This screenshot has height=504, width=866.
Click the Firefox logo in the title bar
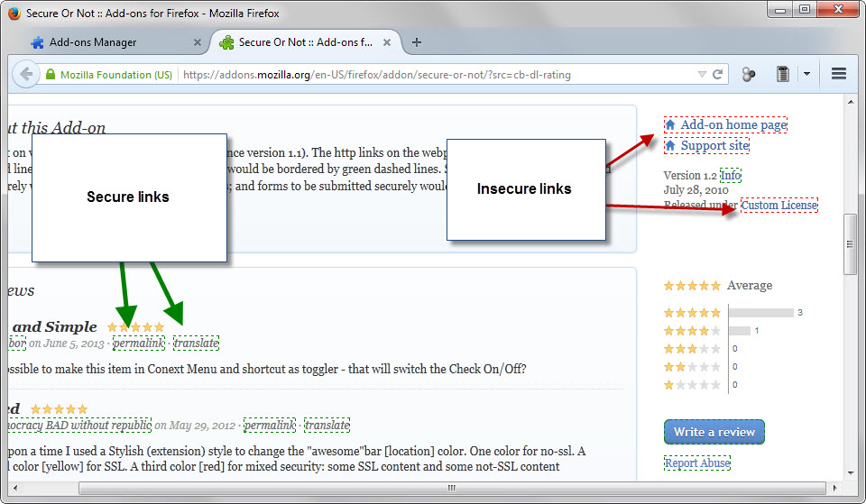point(14,13)
